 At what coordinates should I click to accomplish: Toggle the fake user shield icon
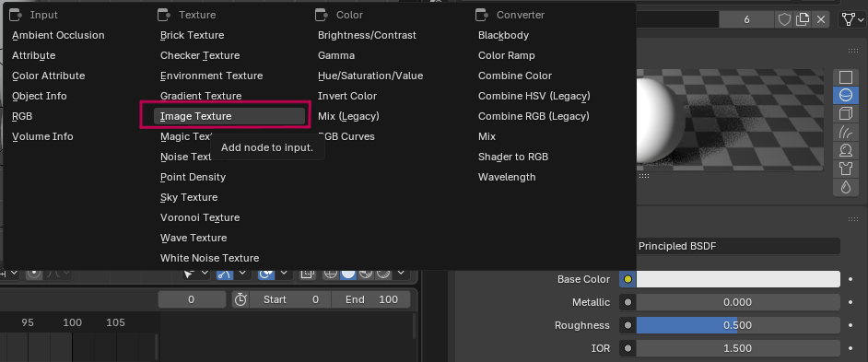pos(784,20)
